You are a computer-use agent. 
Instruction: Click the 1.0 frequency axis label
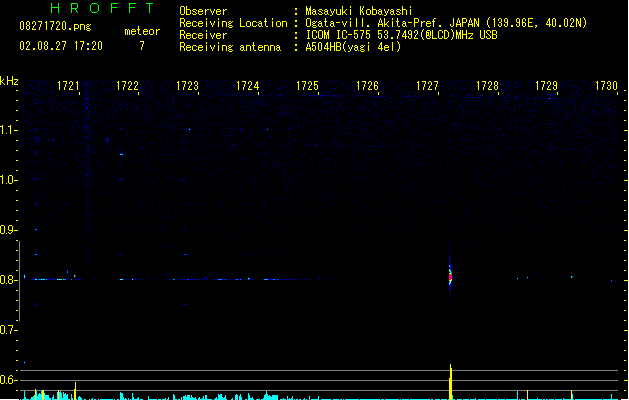(x=8, y=180)
